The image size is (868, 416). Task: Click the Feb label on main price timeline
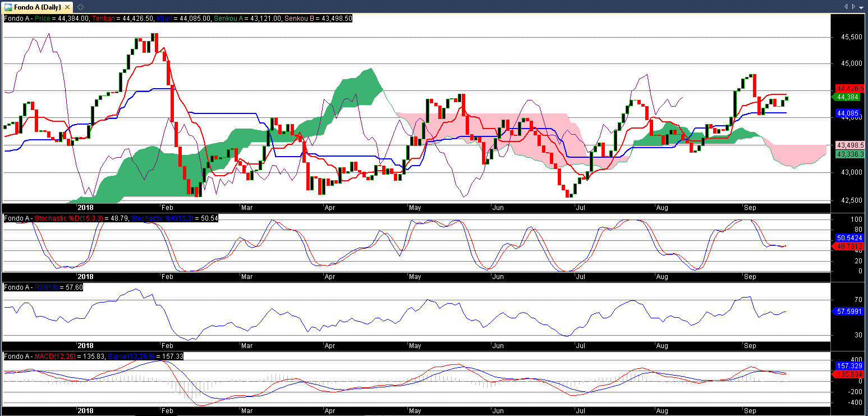click(x=167, y=207)
